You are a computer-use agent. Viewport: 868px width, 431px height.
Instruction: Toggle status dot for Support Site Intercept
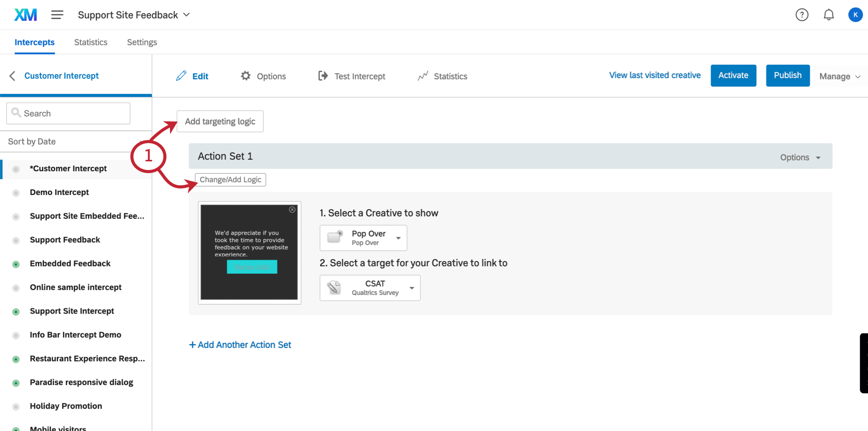(16, 312)
